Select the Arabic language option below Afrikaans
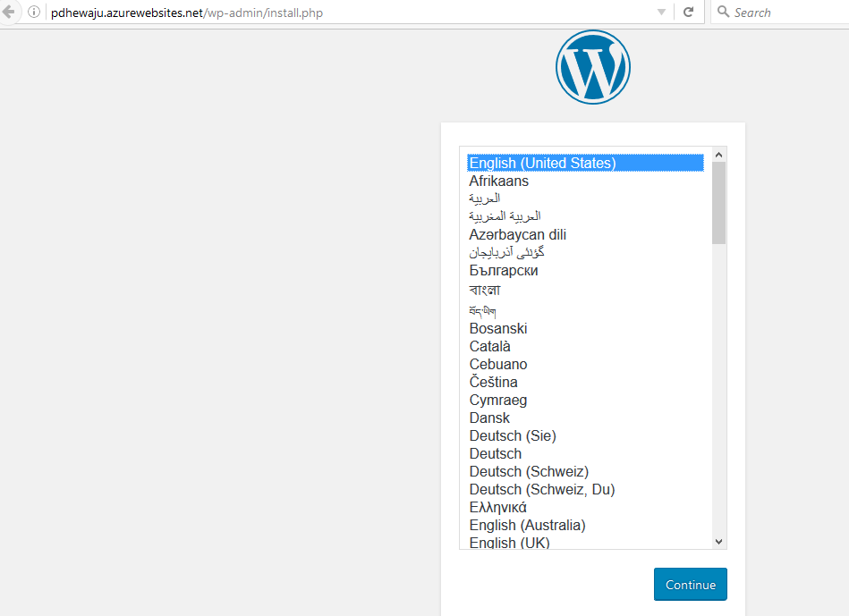This screenshot has height=616, width=849. (x=585, y=198)
